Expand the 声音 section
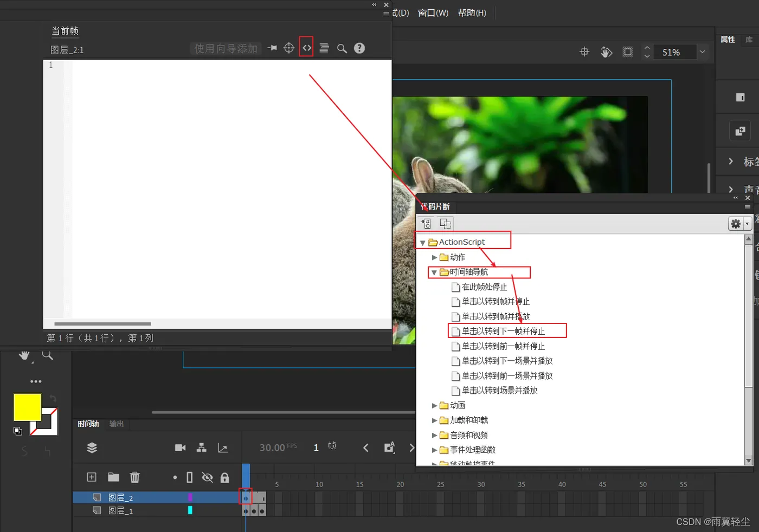Viewport: 759px width, 532px height. pyautogui.click(x=731, y=190)
